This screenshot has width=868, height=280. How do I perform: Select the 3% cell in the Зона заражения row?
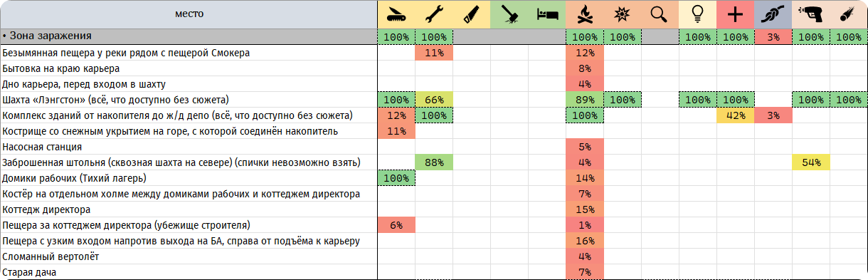pos(773,36)
